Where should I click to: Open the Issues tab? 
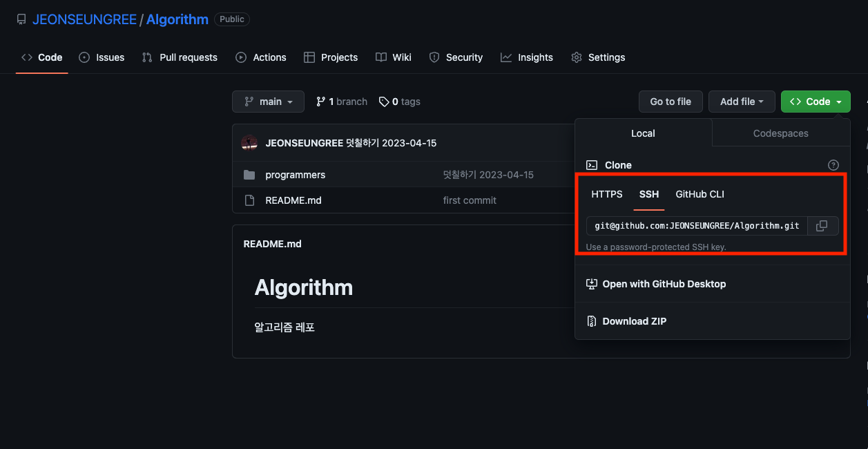[102, 57]
